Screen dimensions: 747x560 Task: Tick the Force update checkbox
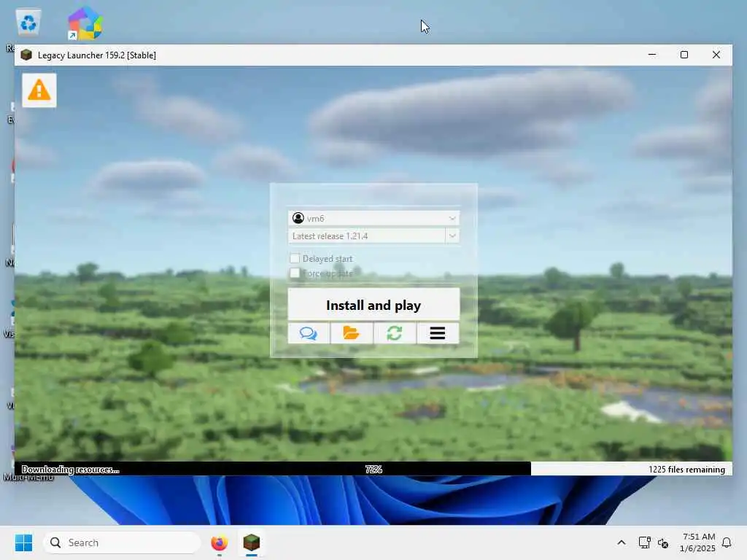pos(295,273)
